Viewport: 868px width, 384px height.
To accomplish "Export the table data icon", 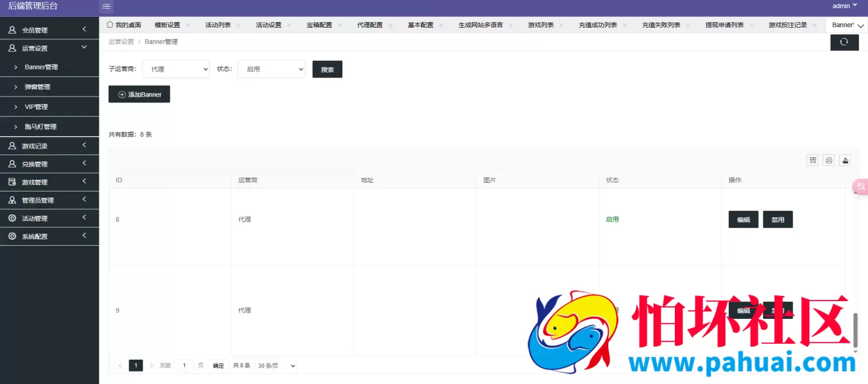I will click(845, 160).
